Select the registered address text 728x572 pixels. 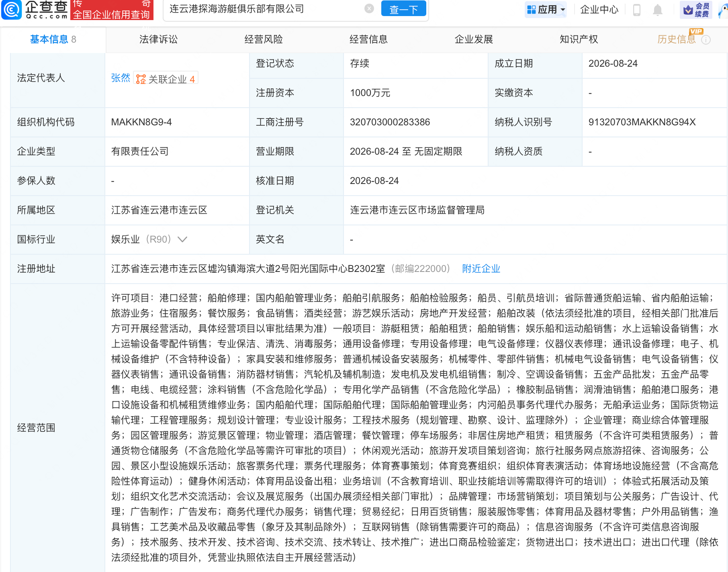click(x=248, y=269)
